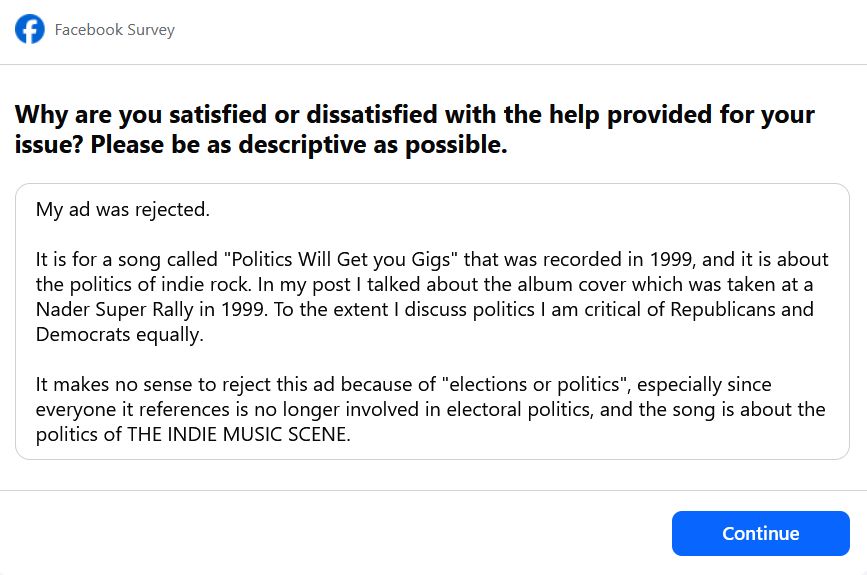Click "Please be as descriptive as possible." heading line
The width and height of the screenshot is (867, 575).
coord(299,145)
